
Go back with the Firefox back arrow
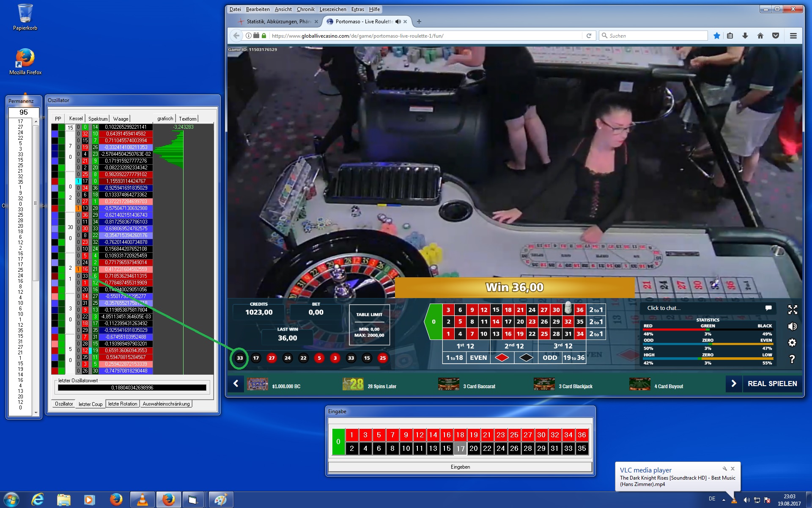pyautogui.click(x=236, y=36)
